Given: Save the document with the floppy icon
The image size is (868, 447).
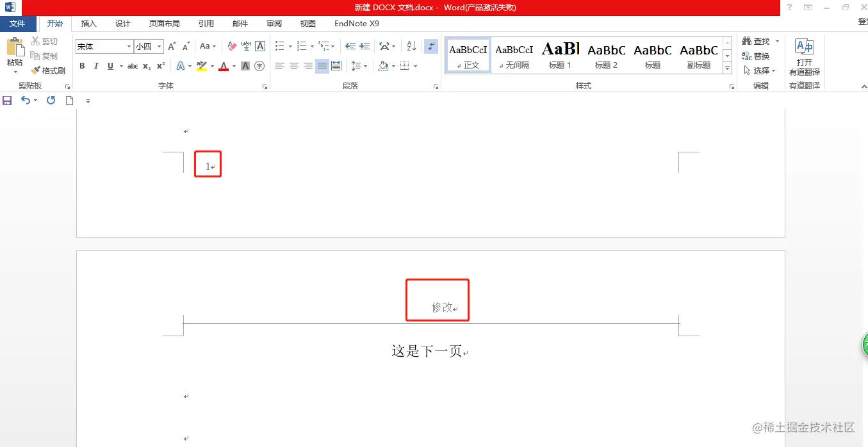Looking at the screenshot, I should pos(8,101).
